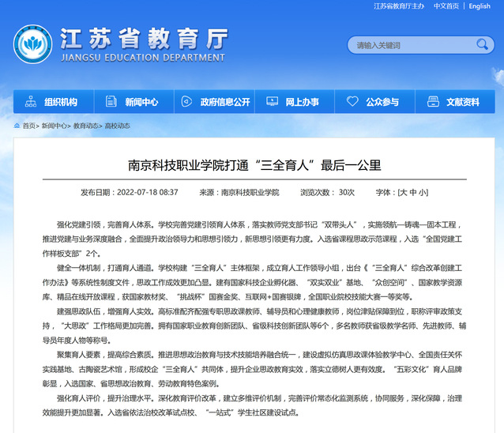Click the 网上办事 monitor icon
Viewport: 504px width, 433px height.
coord(272,101)
